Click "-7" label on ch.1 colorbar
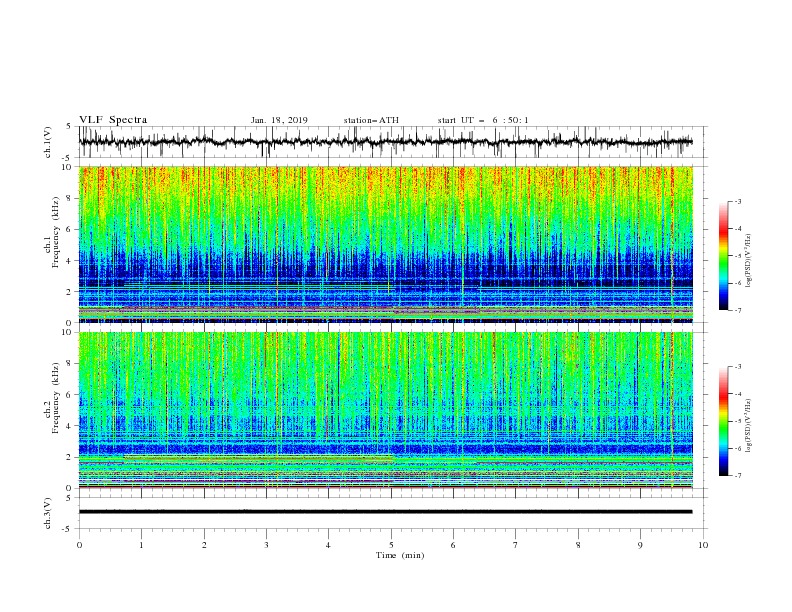Viewport: 792px width, 612px height. (737, 310)
